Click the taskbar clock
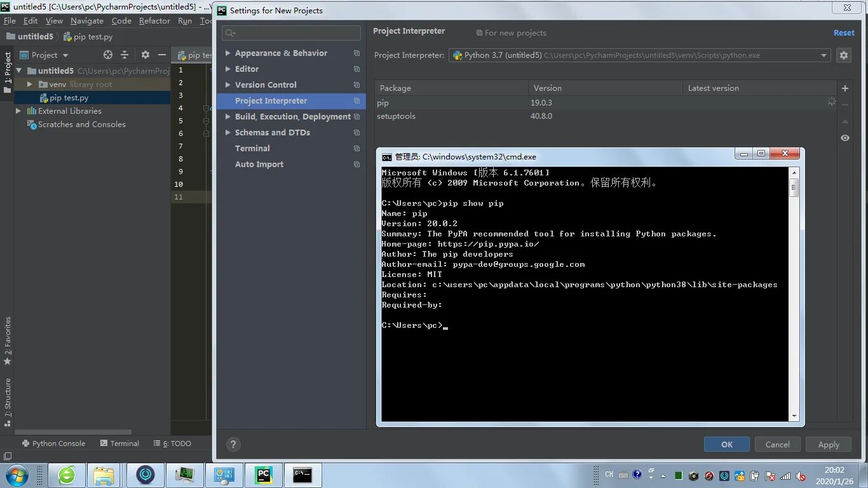Screen dimensions: 868x488 (x=834, y=476)
